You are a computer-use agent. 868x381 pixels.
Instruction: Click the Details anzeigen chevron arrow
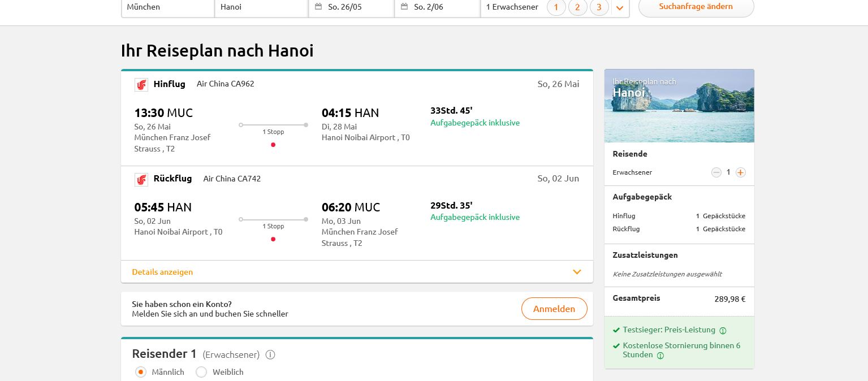(577, 272)
